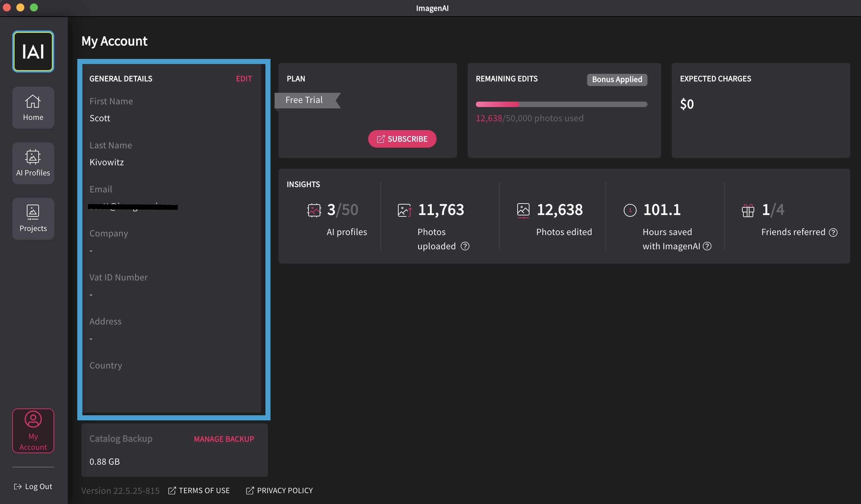Click the external-link icon beside Privacy Policy
Viewport: 861px width, 504px height.
pos(250,491)
